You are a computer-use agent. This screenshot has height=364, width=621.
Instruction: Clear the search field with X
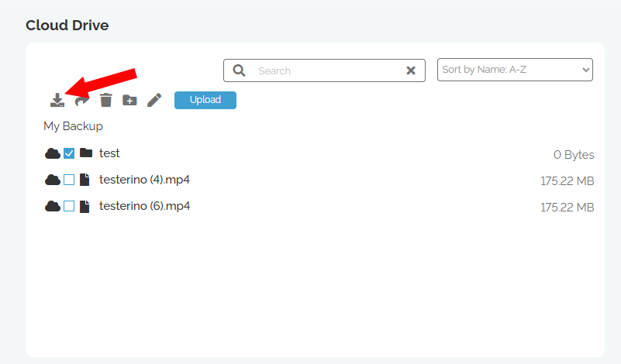point(411,70)
